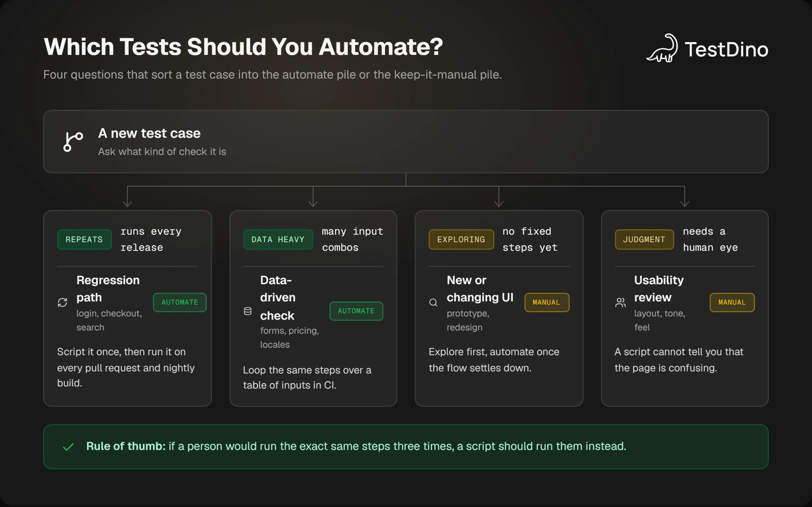Select the DATA HEAVY tag
This screenshot has height=507, width=812.
[278, 239]
